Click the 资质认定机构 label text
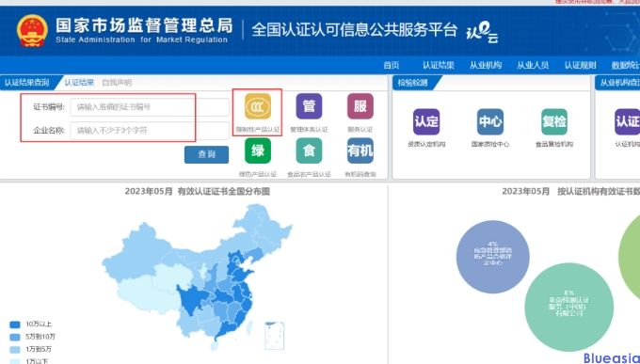The height and width of the screenshot is (364, 640). tap(426, 144)
